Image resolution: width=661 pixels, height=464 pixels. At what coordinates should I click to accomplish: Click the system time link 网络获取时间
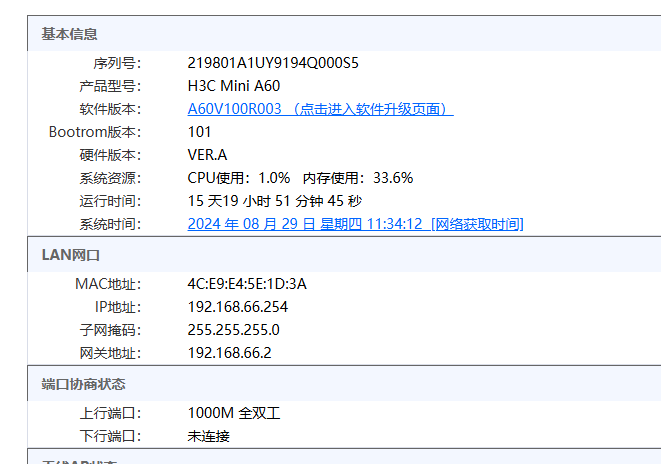click(x=476, y=224)
